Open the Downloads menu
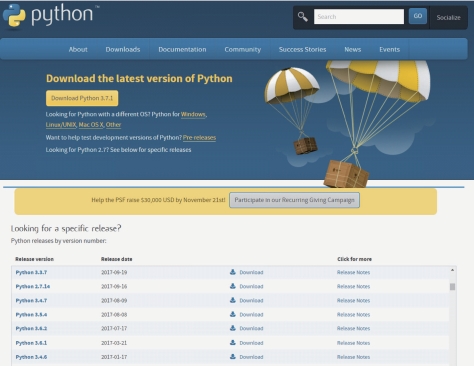 pyautogui.click(x=123, y=49)
